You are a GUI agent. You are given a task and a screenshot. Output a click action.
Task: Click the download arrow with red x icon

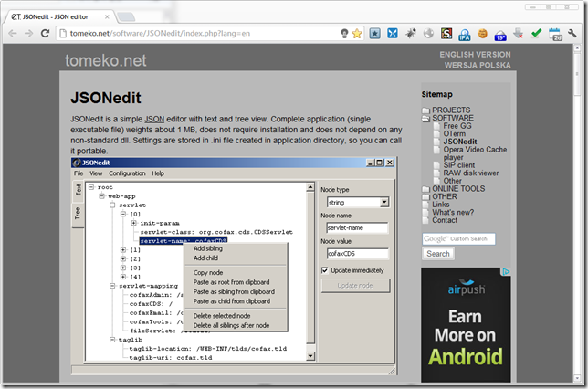[519, 34]
